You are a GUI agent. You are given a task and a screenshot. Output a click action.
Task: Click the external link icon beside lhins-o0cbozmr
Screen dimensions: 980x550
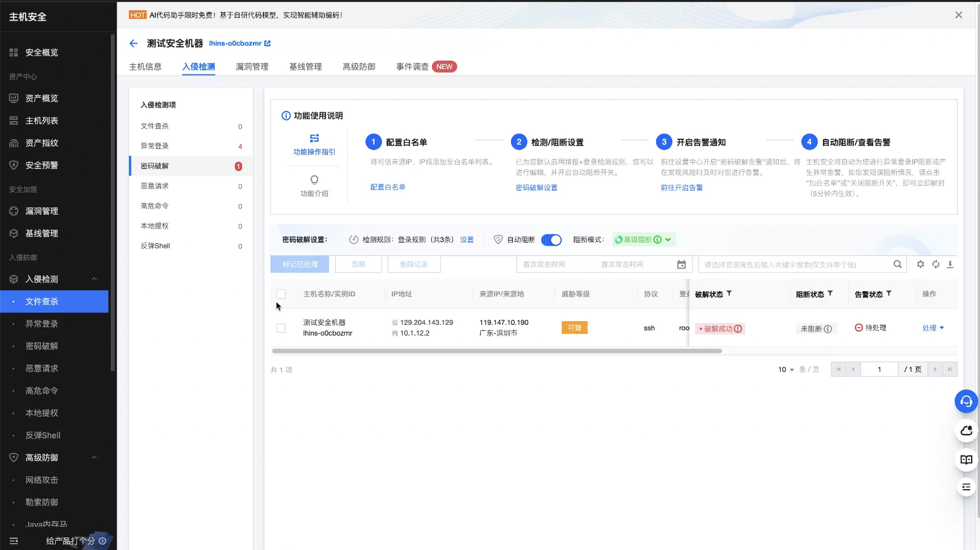click(x=267, y=43)
